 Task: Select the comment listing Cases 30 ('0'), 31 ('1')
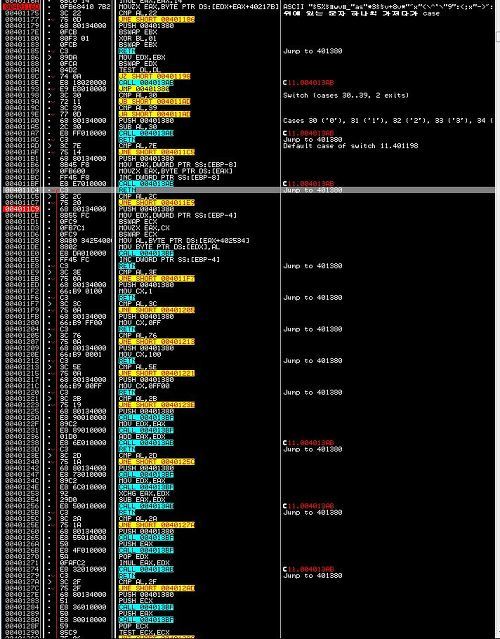(389, 121)
